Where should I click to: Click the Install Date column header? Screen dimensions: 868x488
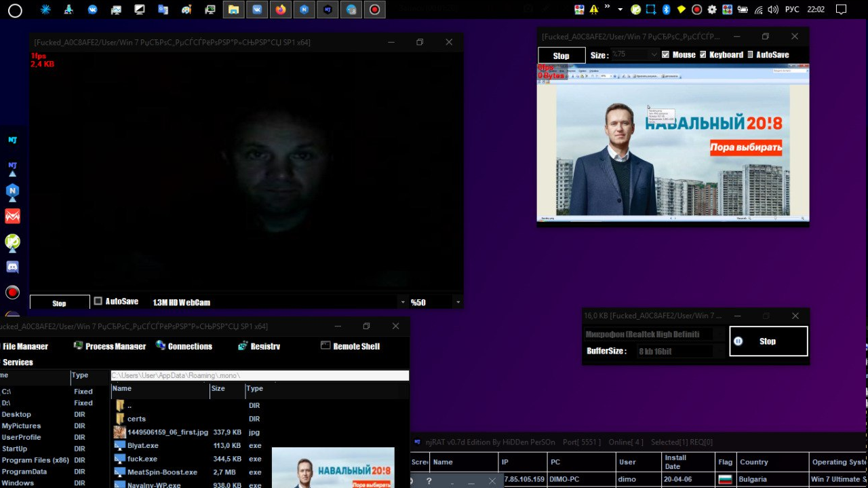pos(688,462)
